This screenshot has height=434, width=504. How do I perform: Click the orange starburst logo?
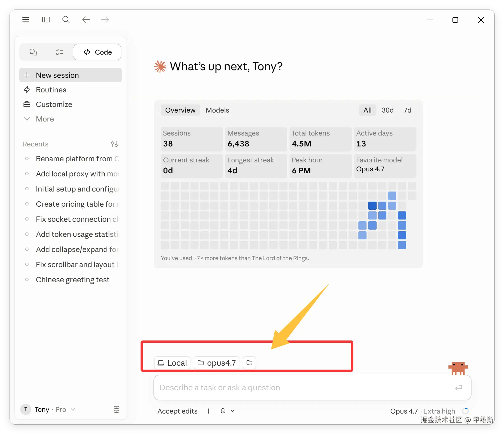coord(160,67)
